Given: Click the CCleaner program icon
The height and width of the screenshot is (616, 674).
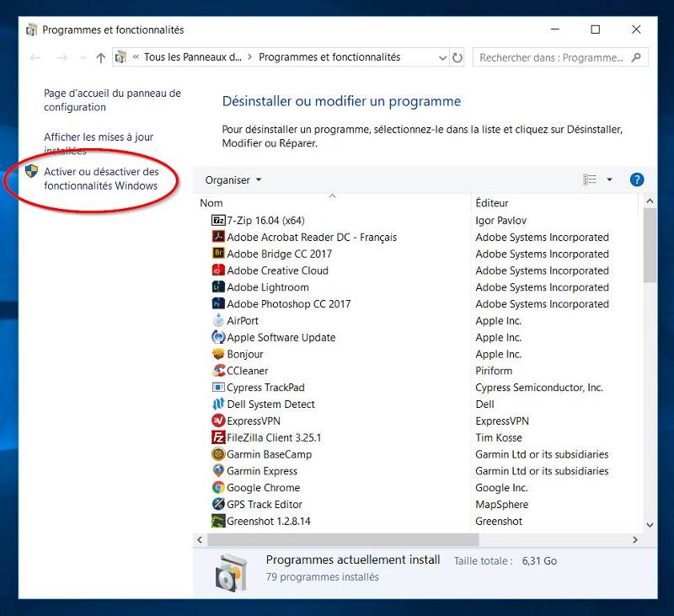Looking at the screenshot, I should pyautogui.click(x=218, y=371).
